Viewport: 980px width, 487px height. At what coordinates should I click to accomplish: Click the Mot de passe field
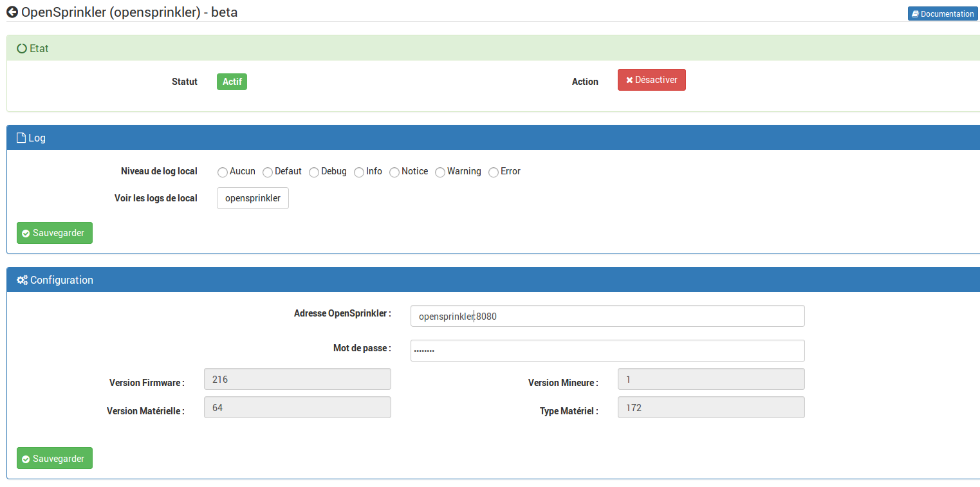point(607,351)
